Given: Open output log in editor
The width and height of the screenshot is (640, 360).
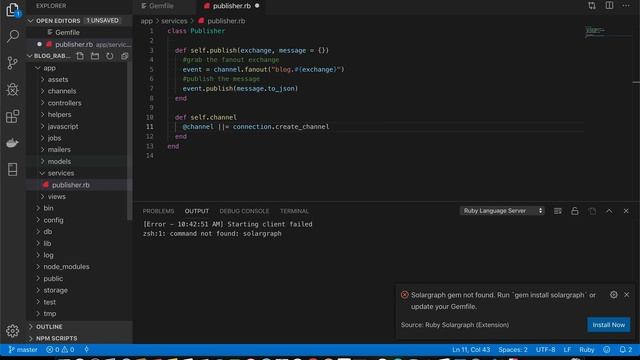Looking at the screenshot, I should 592,211.
